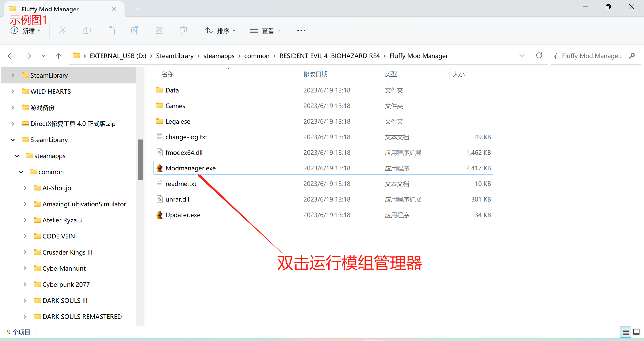This screenshot has height=341, width=644.
Task: Open the Sort (排序) dropdown
Action: tap(220, 31)
